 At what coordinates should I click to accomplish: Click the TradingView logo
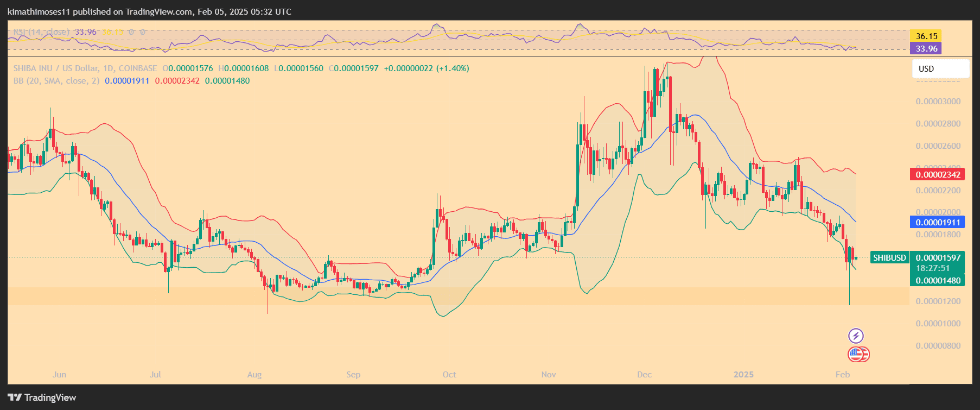pos(42,398)
